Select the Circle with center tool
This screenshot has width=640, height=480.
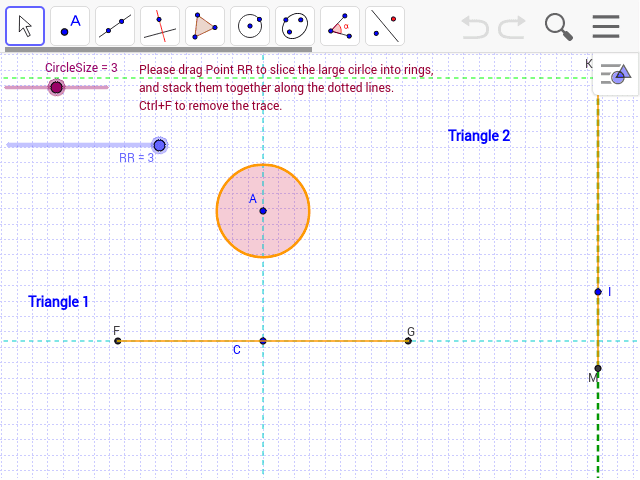tap(250, 26)
